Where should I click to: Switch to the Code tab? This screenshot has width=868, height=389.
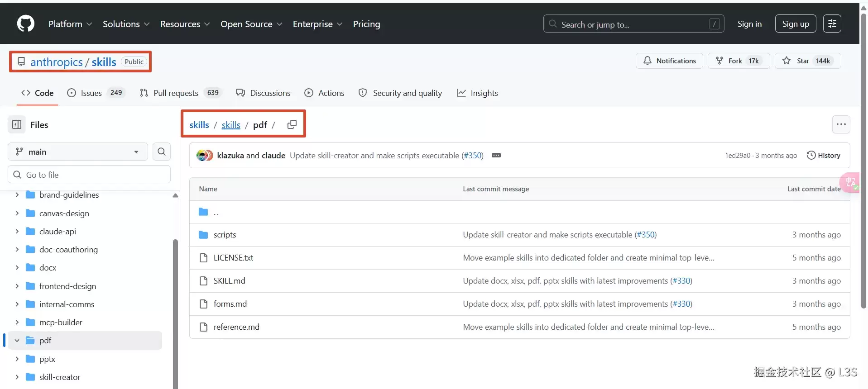coord(38,93)
